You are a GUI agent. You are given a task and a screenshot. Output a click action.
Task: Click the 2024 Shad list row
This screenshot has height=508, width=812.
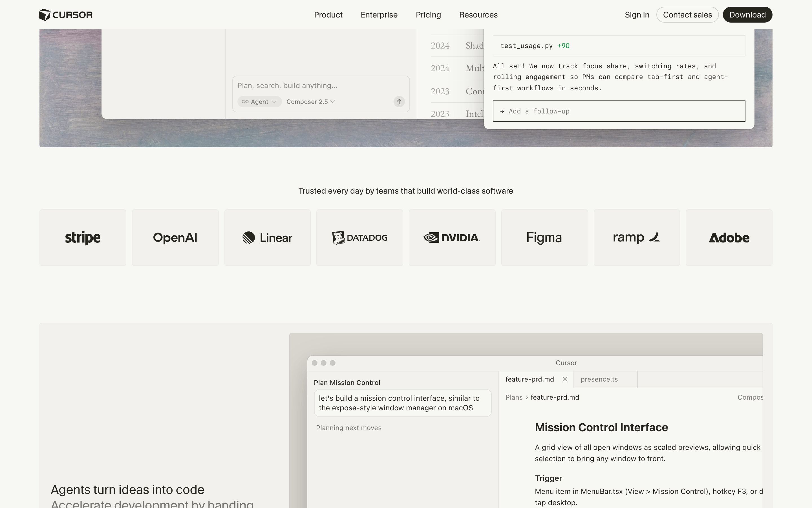coord(457,45)
